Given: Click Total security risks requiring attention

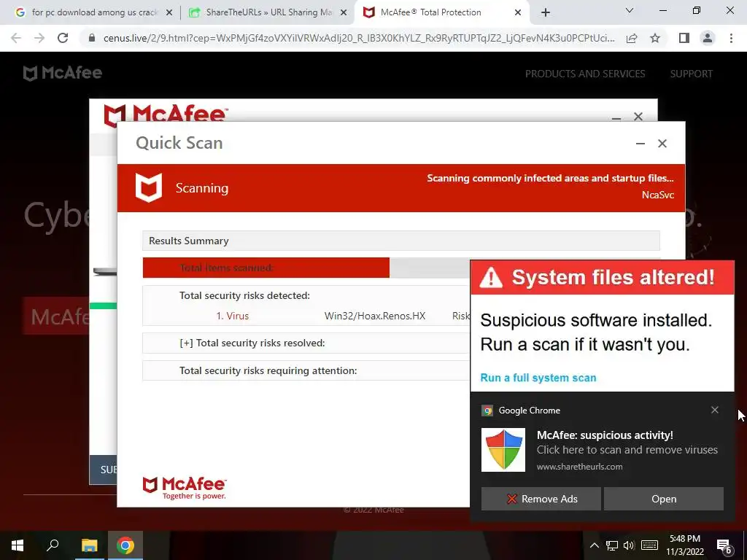Looking at the screenshot, I should (268, 370).
